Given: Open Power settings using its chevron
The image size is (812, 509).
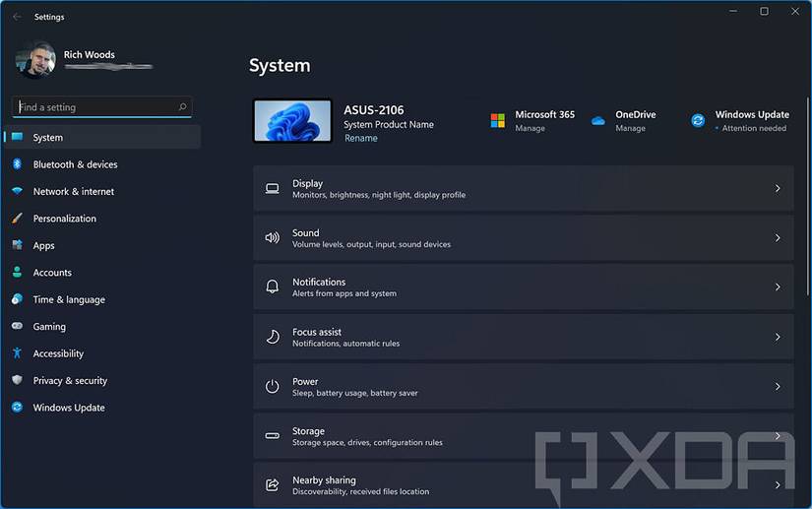Looking at the screenshot, I should click(778, 386).
